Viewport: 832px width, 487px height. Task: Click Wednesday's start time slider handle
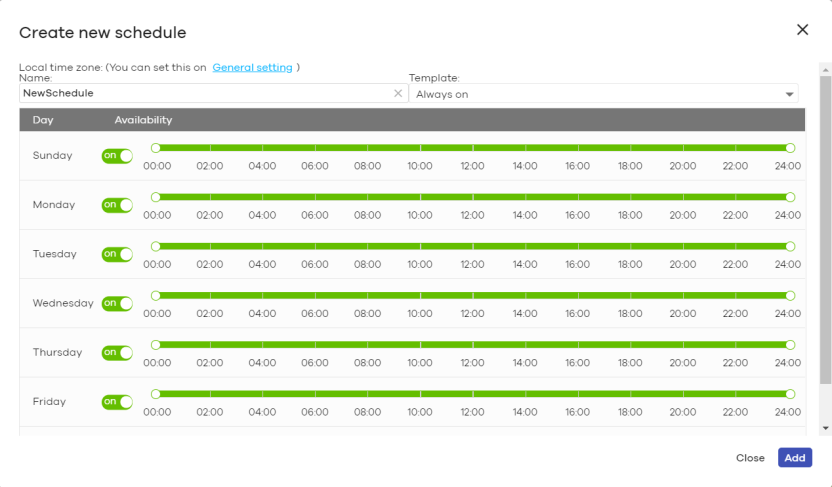tap(155, 295)
